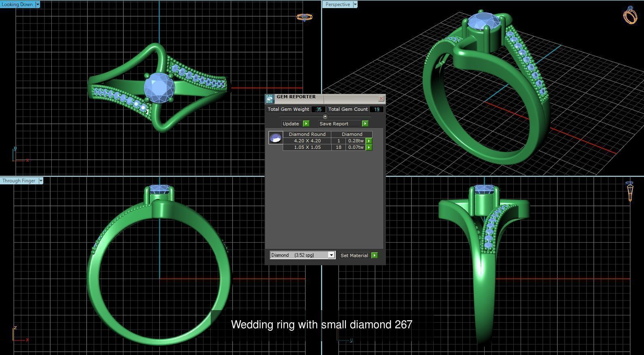Click the Looking Down viewport label
This screenshot has height=355, width=644.
pos(17,4)
